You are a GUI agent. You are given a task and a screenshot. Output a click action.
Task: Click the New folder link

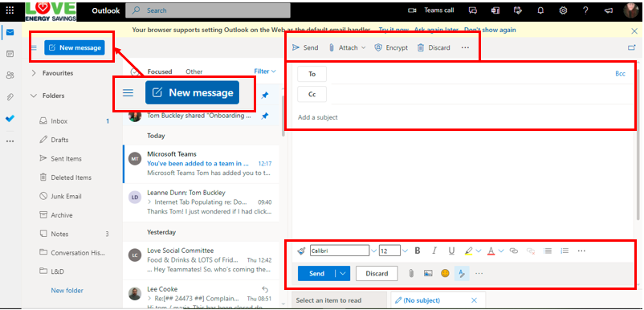pyautogui.click(x=67, y=290)
